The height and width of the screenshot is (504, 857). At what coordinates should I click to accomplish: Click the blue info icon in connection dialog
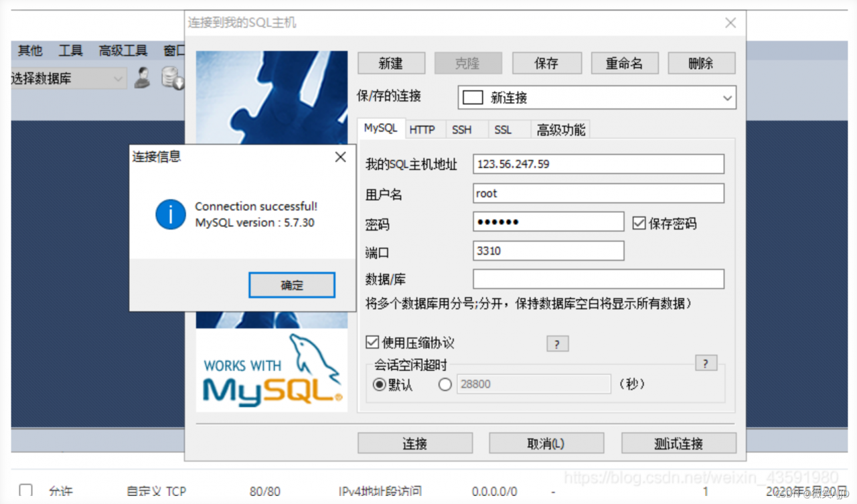(170, 214)
